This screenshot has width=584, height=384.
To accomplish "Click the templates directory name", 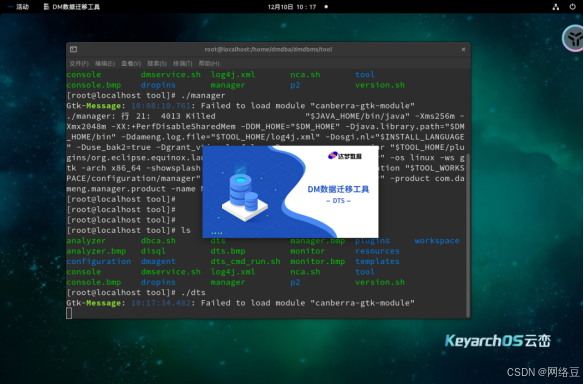I will (377, 261).
